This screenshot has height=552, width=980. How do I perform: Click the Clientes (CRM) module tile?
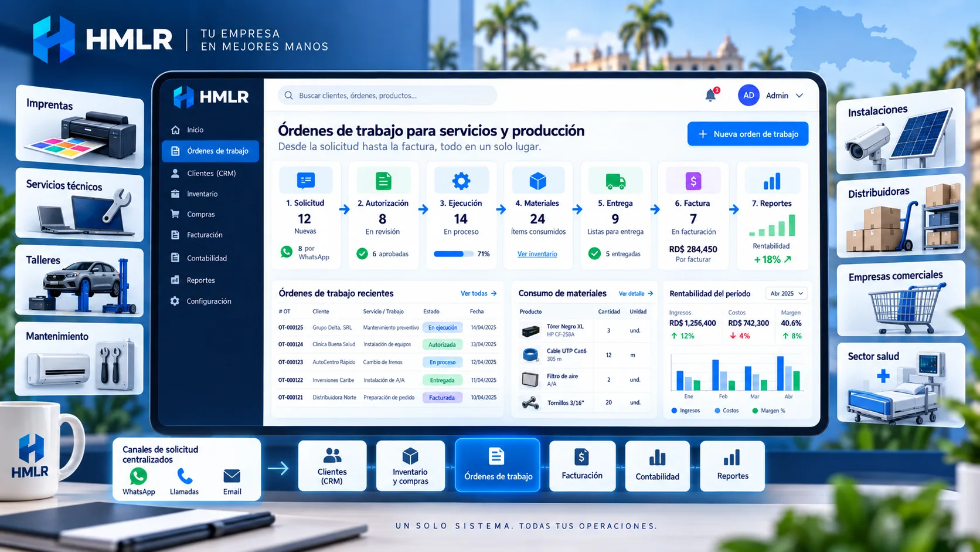click(x=332, y=466)
